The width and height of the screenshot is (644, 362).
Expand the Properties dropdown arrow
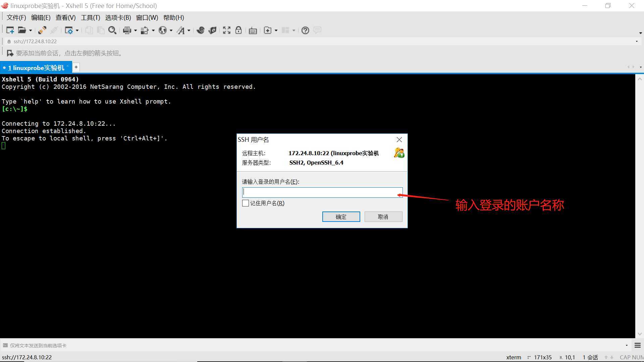[x=77, y=30]
